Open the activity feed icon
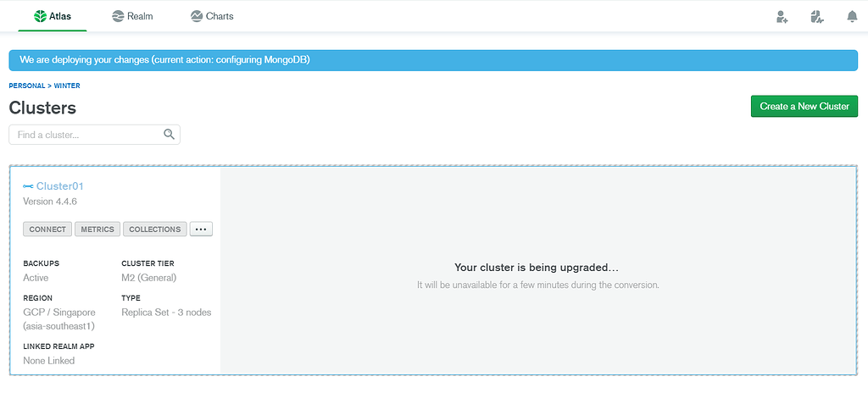868x404 pixels. coord(816,17)
